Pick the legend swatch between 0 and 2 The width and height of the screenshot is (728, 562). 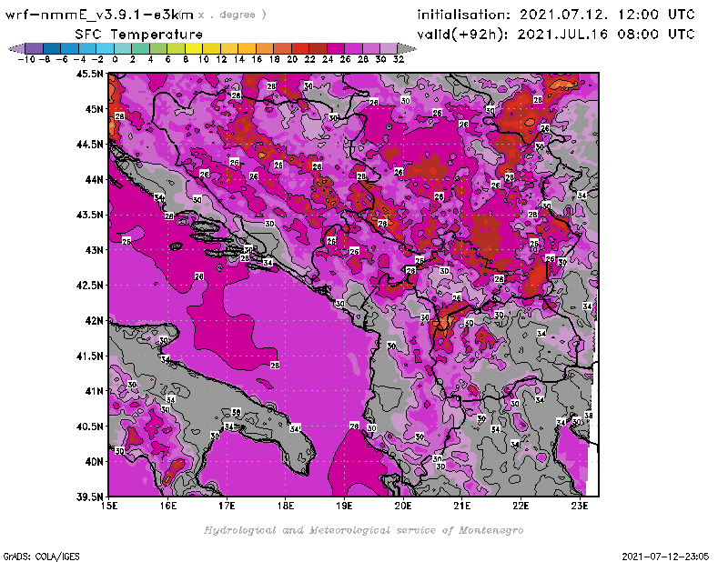123,49
